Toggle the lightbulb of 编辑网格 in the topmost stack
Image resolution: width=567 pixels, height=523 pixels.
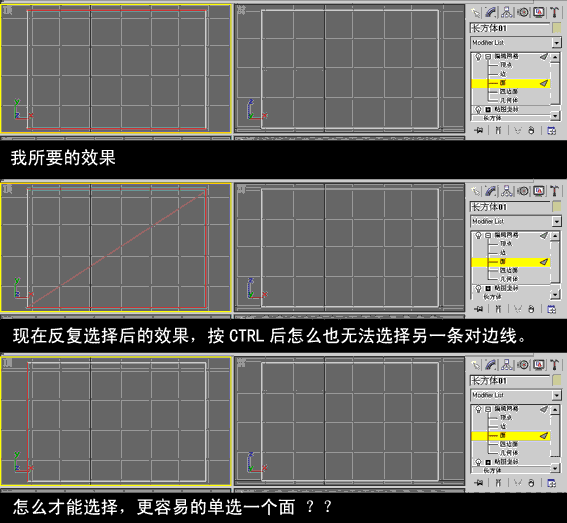478,57
